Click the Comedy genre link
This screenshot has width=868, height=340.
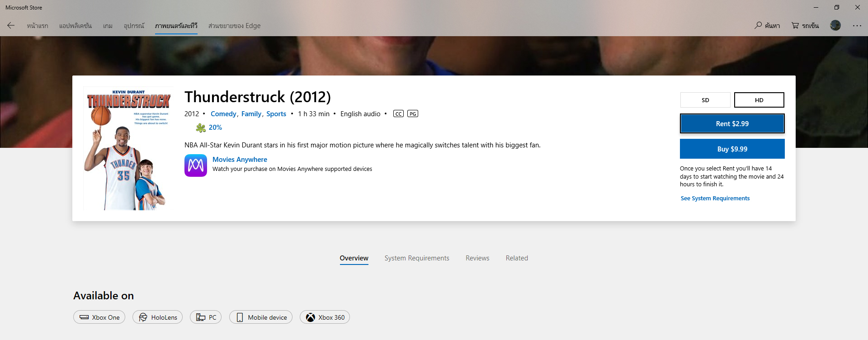point(223,114)
